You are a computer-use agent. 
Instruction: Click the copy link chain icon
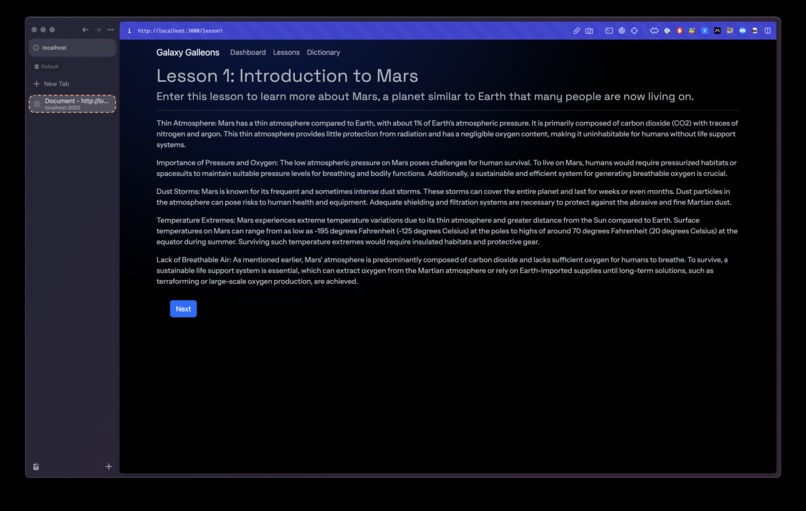coord(576,31)
